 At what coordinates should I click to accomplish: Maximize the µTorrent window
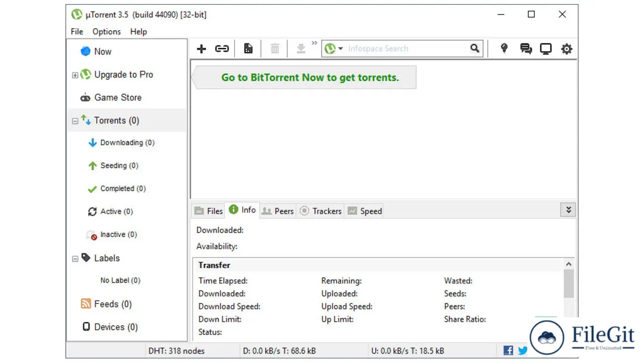[531, 15]
